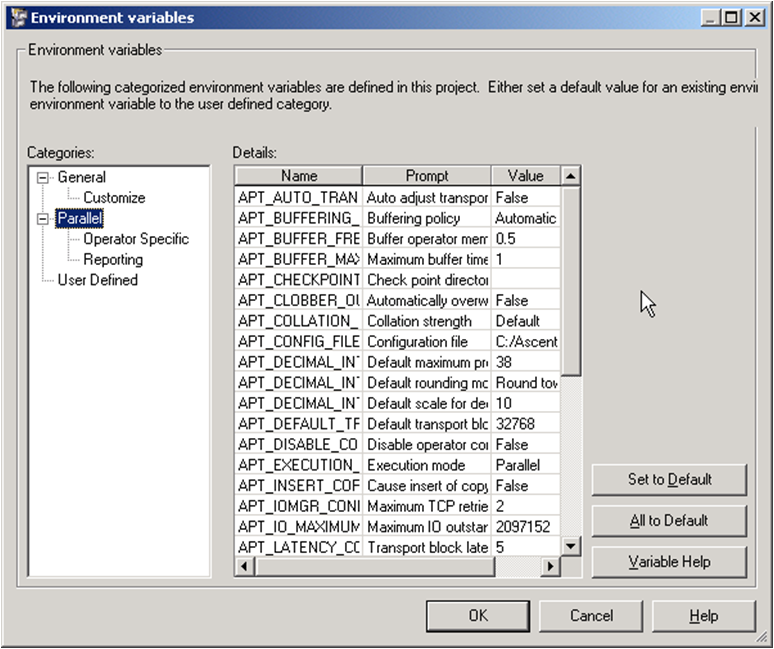
Task: Collapse the Parallel category tree node
Action: [43, 218]
